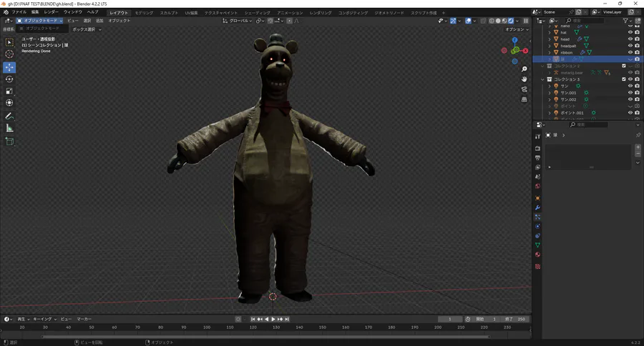644x346 pixels.
Task: Switch to the スカルプト workspace tab
Action: 169,13
